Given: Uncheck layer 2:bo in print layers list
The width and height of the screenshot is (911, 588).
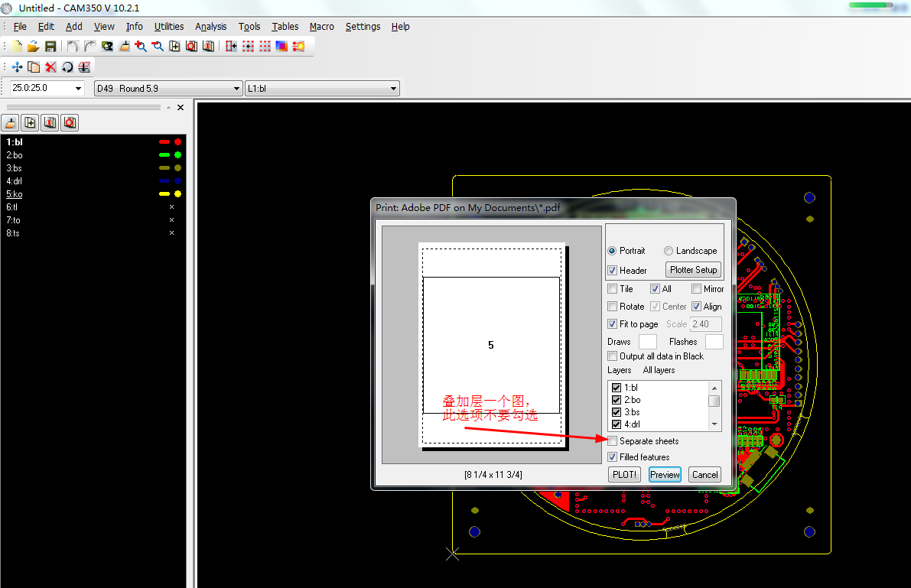Looking at the screenshot, I should click(617, 400).
